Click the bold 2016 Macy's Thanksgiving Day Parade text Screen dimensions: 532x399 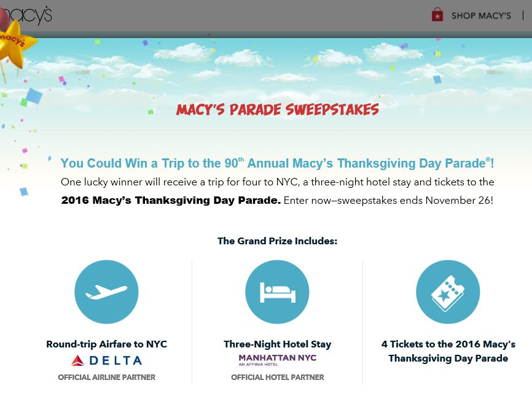point(171,200)
